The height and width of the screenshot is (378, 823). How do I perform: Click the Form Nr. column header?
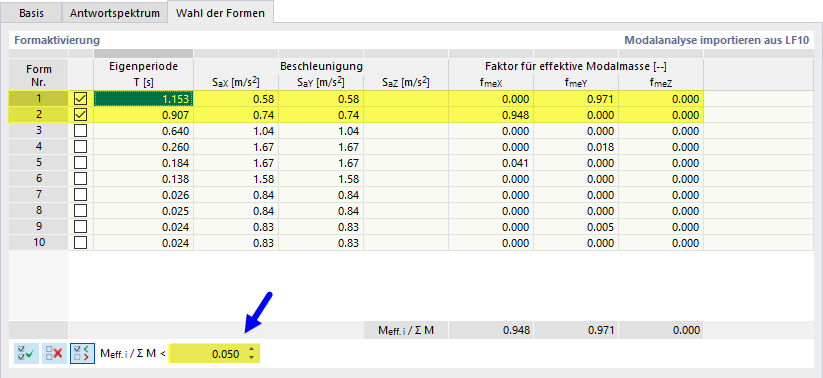coord(39,74)
